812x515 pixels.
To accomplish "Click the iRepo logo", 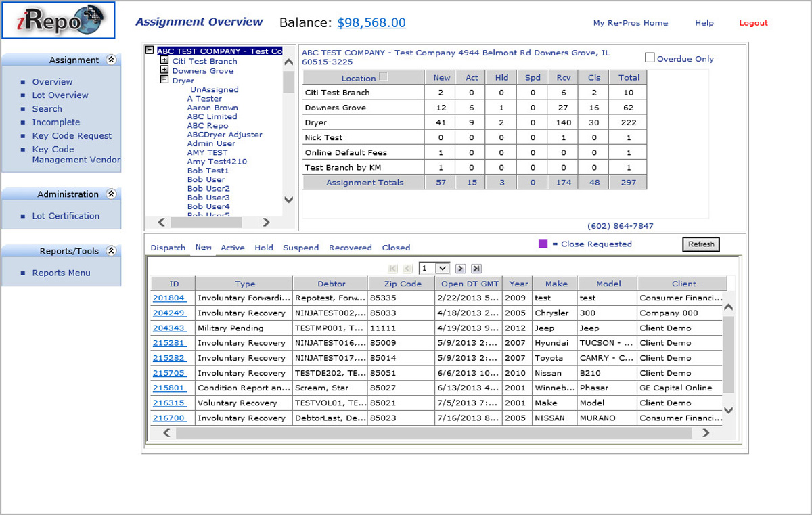I will tap(58, 20).
